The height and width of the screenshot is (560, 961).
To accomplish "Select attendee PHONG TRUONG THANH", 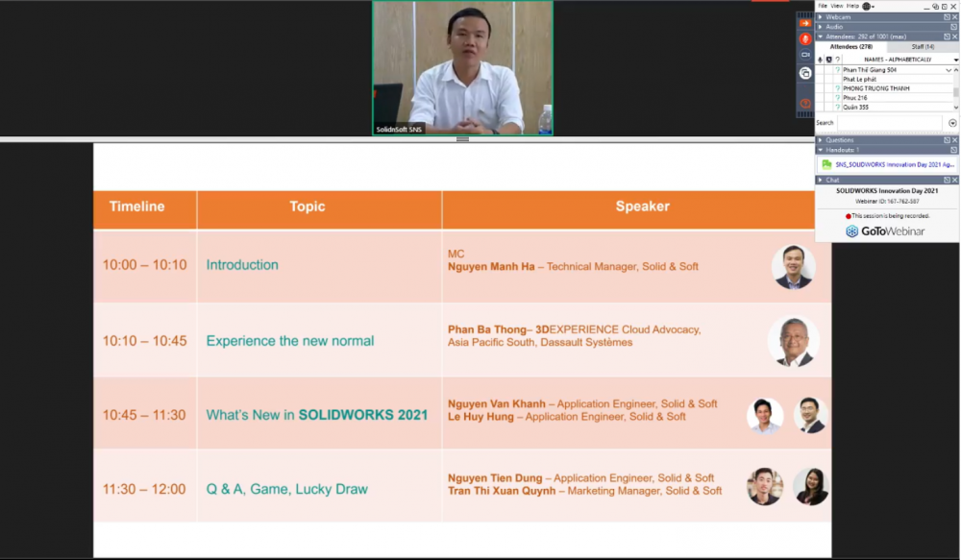I will click(x=875, y=88).
